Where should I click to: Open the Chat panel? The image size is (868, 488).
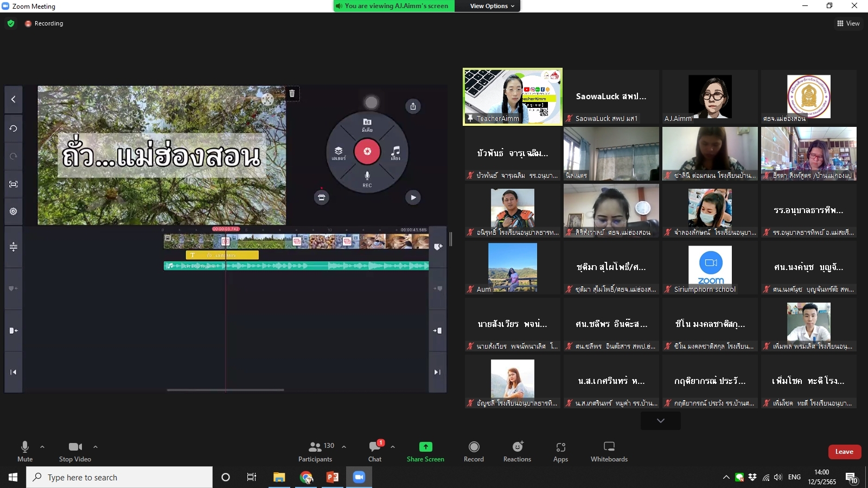click(375, 451)
